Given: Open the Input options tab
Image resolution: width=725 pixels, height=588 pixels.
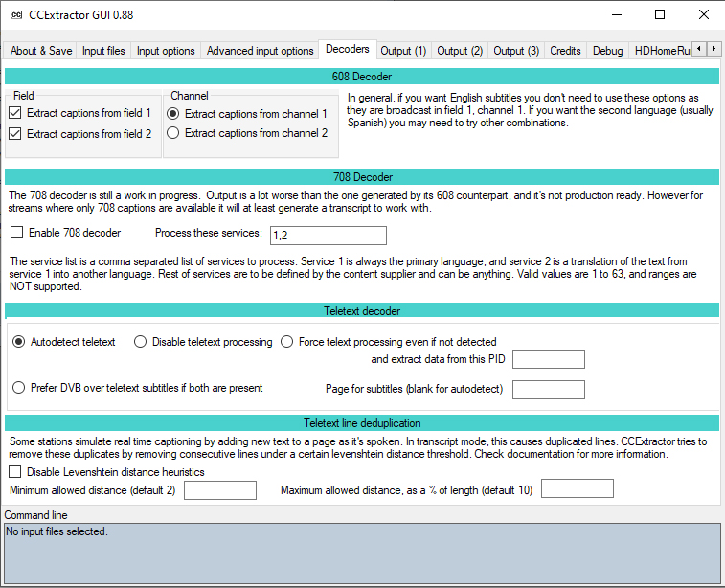Looking at the screenshot, I should coord(166,51).
